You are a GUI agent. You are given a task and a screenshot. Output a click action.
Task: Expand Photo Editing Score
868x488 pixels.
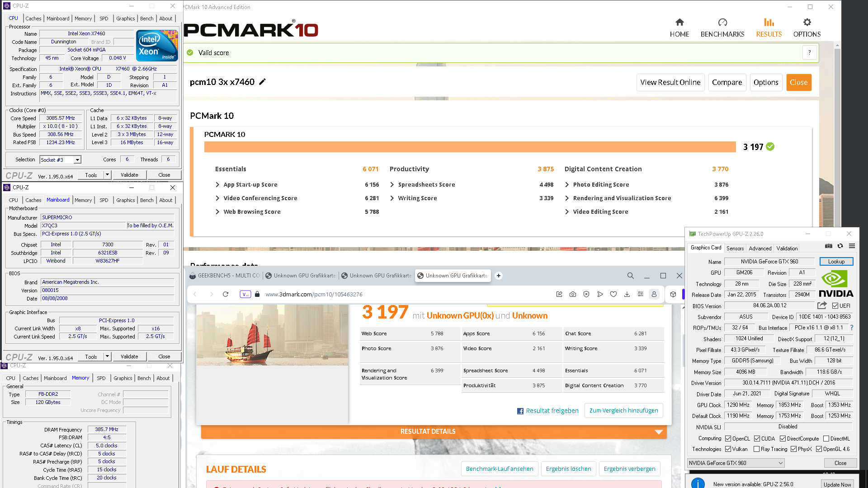(x=567, y=185)
